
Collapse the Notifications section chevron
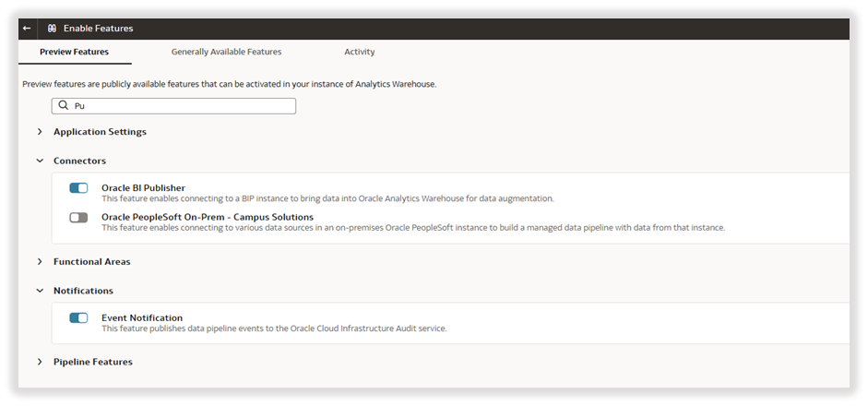[40, 291]
